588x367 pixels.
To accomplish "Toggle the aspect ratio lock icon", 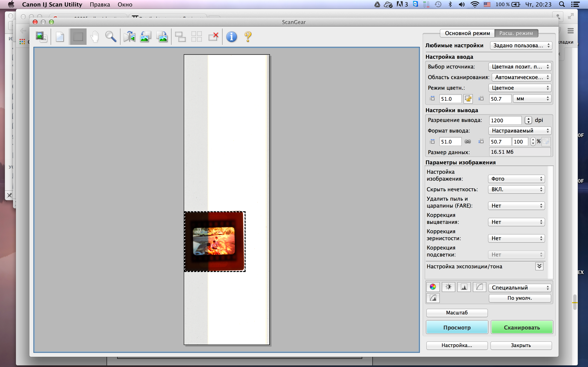I will pyautogui.click(x=468, y=98).
